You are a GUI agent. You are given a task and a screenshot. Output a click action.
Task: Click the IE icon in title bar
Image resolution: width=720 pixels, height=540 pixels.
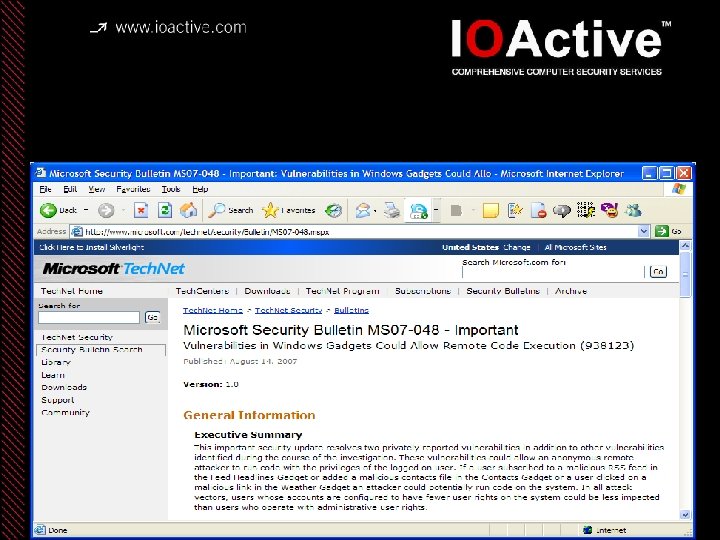coord(41,173)
